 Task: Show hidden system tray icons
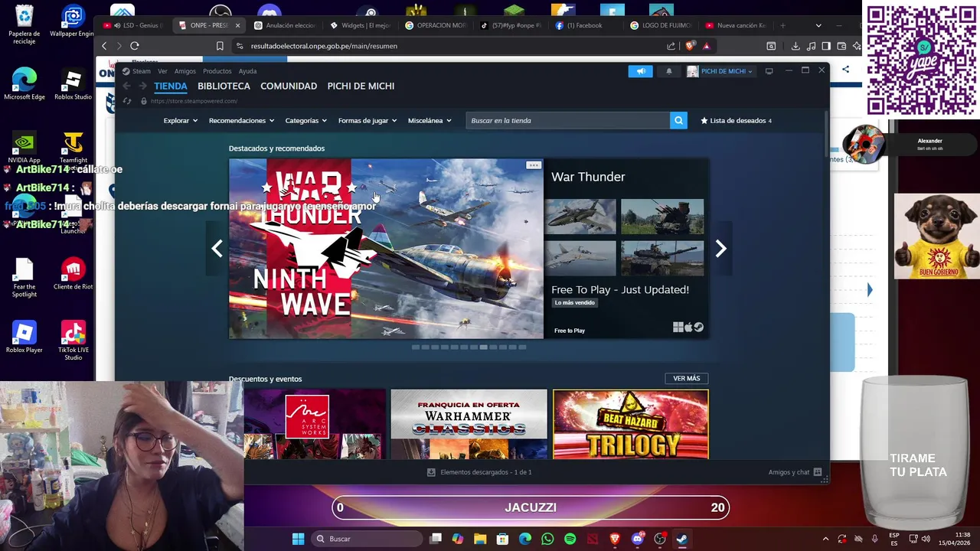point(825,539)
